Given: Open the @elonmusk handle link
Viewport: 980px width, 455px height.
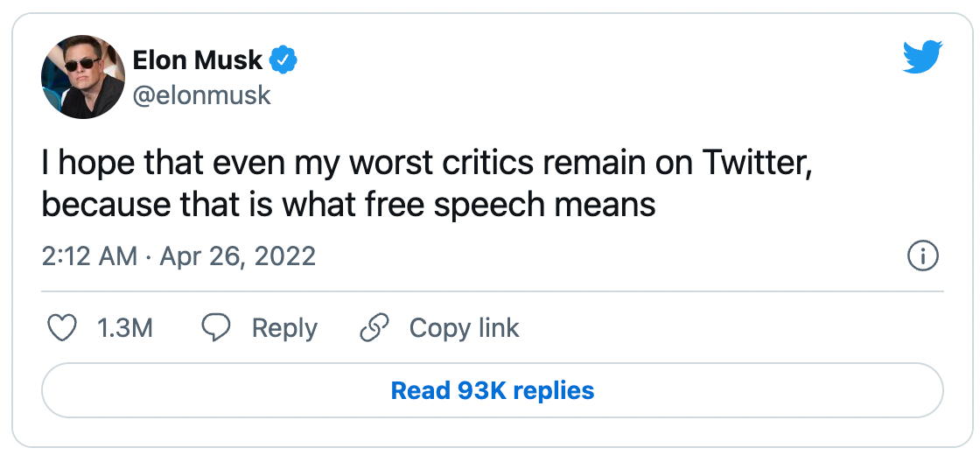Looking at the screenshot, I should 202,94.
